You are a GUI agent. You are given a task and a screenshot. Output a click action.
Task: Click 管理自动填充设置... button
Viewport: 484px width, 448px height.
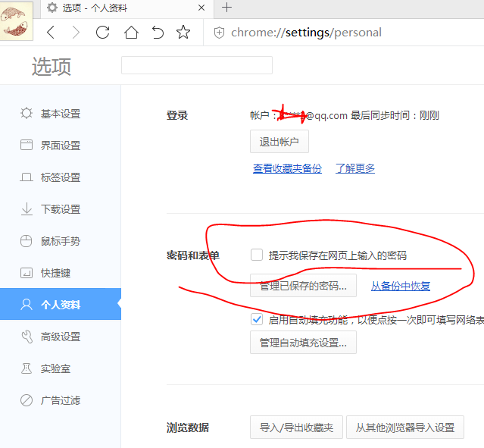[x=303, y=343]
